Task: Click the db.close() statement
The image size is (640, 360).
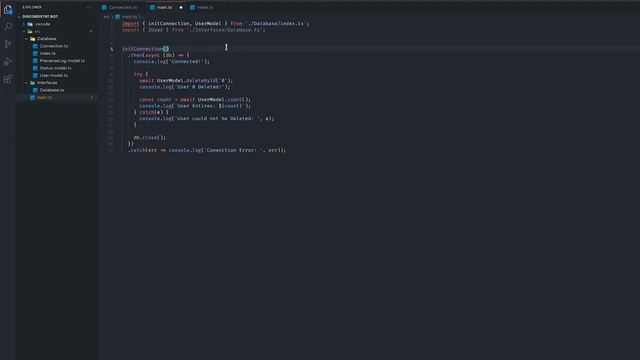Action: click(149, 138)
